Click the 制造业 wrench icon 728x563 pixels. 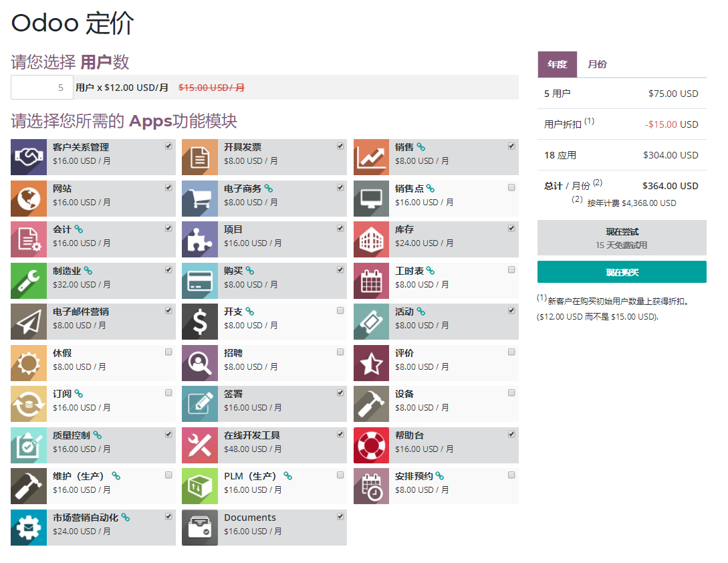click(29, 281)
